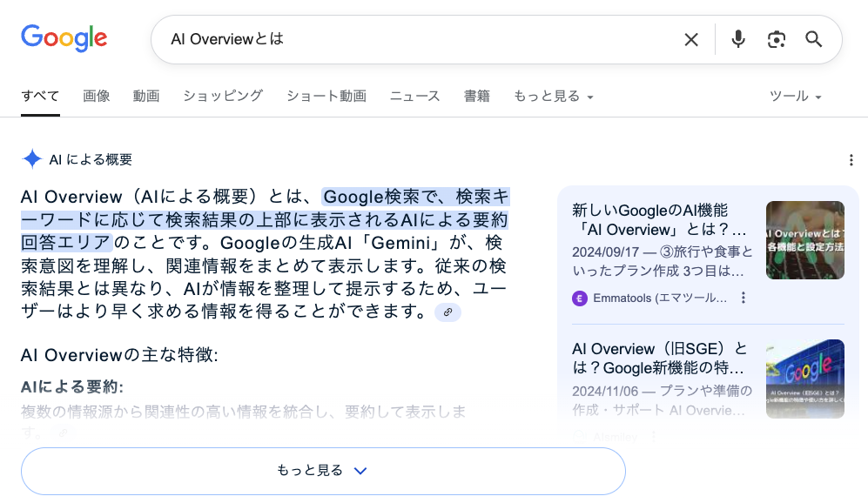
Task: Open the Google building article thumbnail
Action: point(805,379)
